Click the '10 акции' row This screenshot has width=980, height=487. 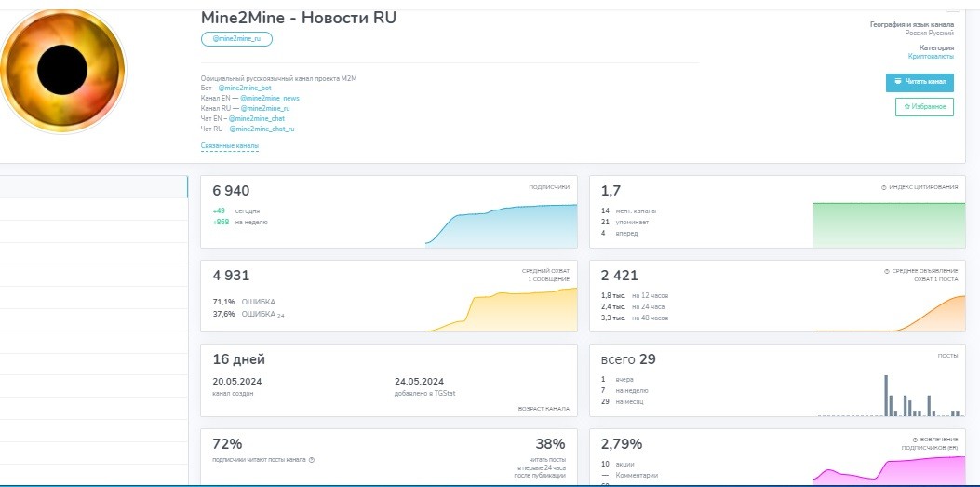(x=617, y=465)
